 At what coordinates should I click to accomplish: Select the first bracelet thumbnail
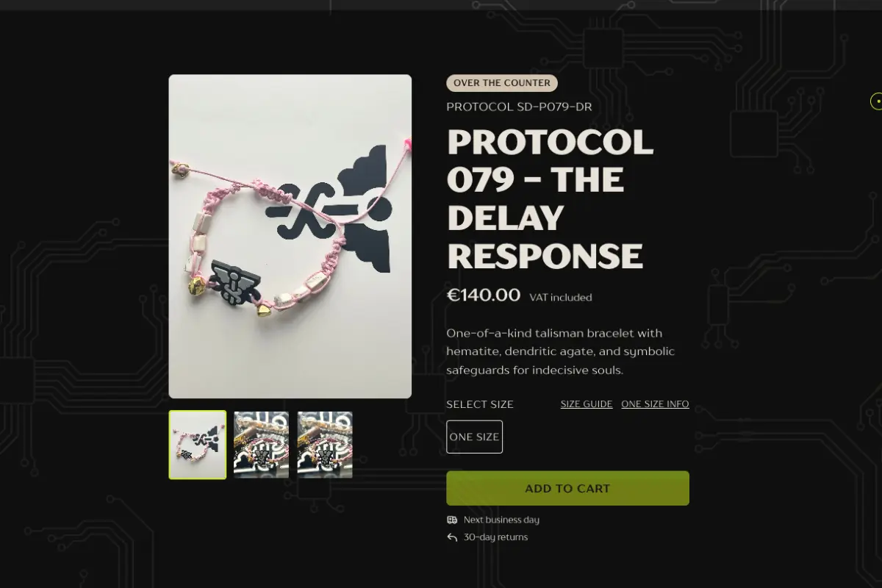(x=198, y=445)
